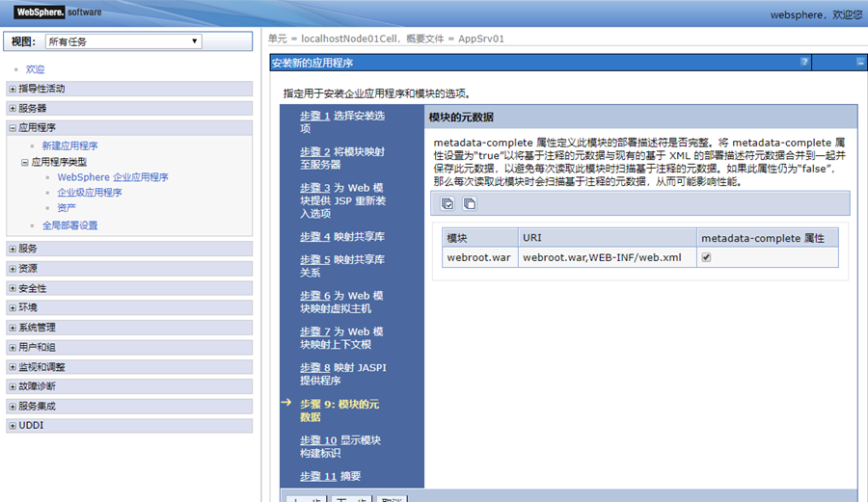Expand the 系统管理 section
The width and height of the screenshot is (868, 502).
tap(13, 328)
